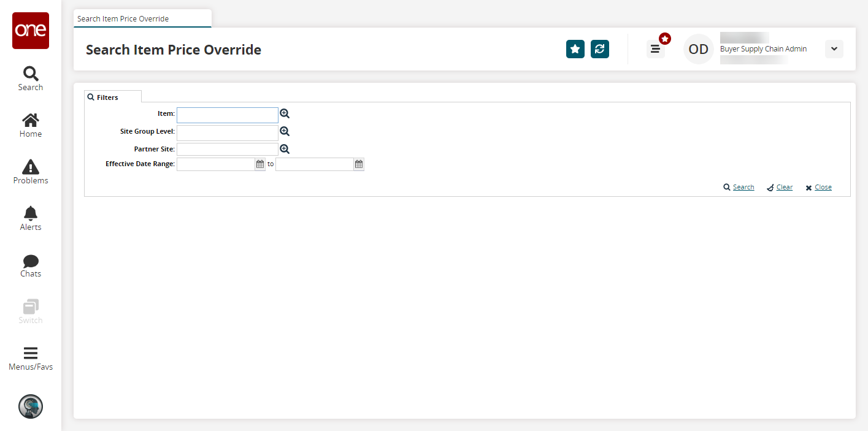This screenshot has width=868, height=431.
Task: Open the Problems warning icon
Action: [30, 172]
